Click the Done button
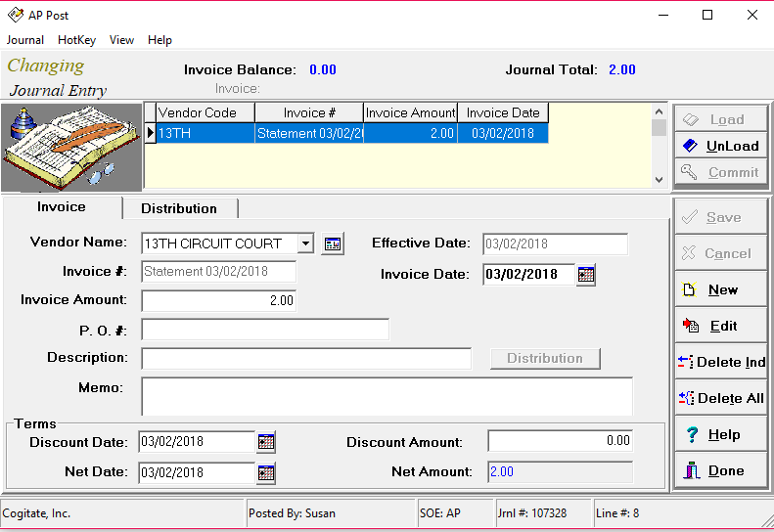The height and width of the screenshot is (532, 774). click(x=721, y=470)
